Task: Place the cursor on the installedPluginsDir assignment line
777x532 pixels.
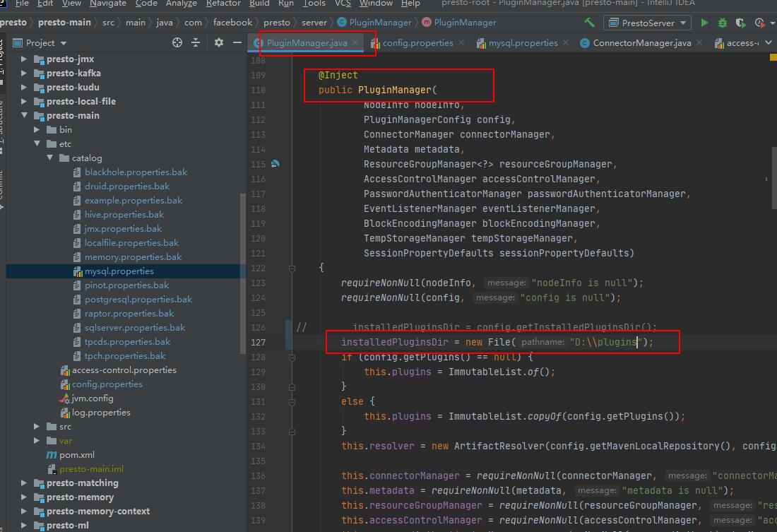Action: pos(497,342)
